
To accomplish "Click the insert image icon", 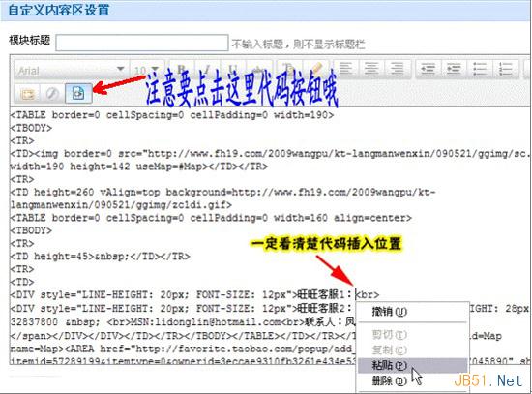I will coord(27,93).
